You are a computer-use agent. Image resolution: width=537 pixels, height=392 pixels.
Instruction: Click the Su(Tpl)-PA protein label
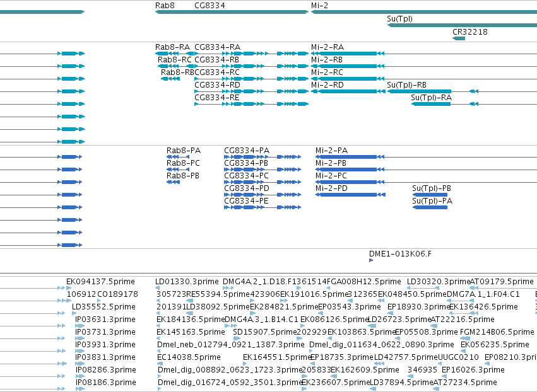(432, 202)
